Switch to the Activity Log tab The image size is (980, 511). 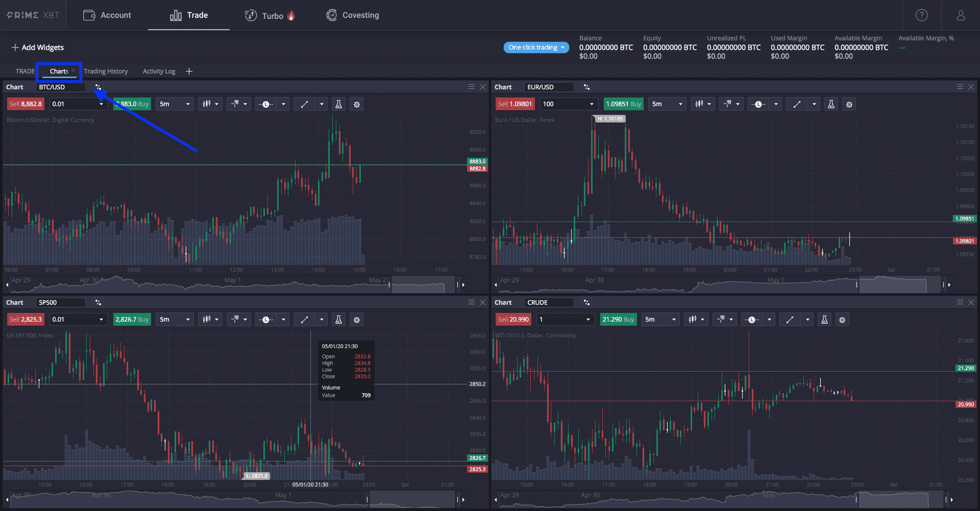point(159,71)
